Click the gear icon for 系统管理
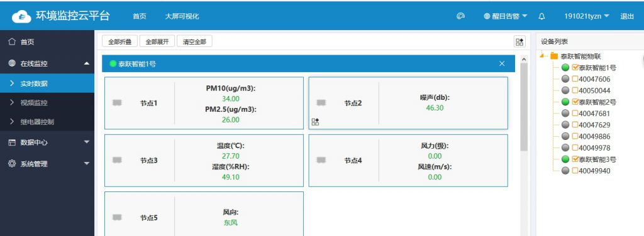The image size is (644, 236). [12, 163]
